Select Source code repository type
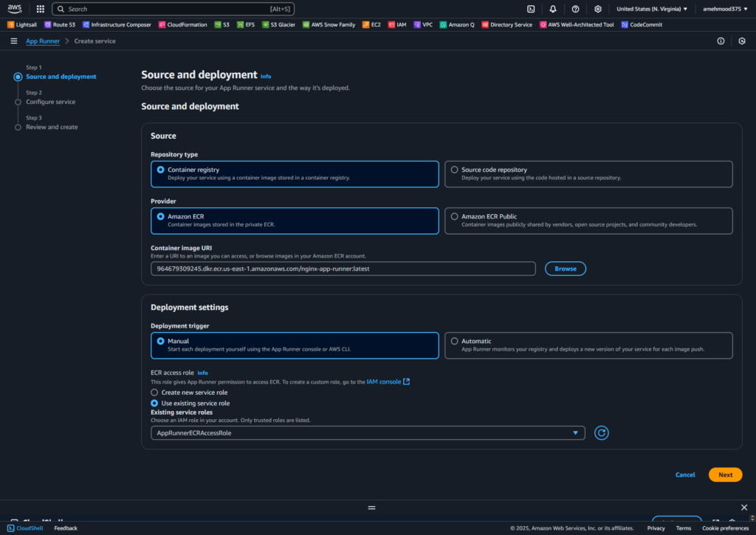 tap(588, 174)
